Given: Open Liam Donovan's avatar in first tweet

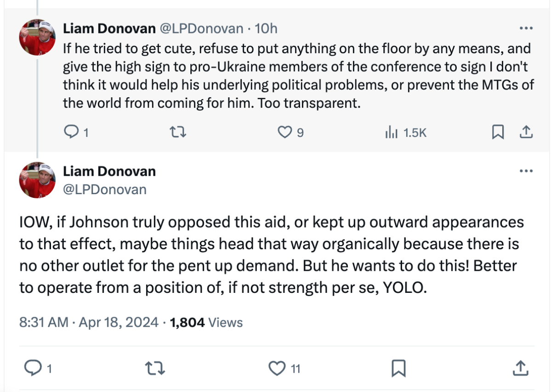Looking at the screenshot, I should [x=38, y=38].
